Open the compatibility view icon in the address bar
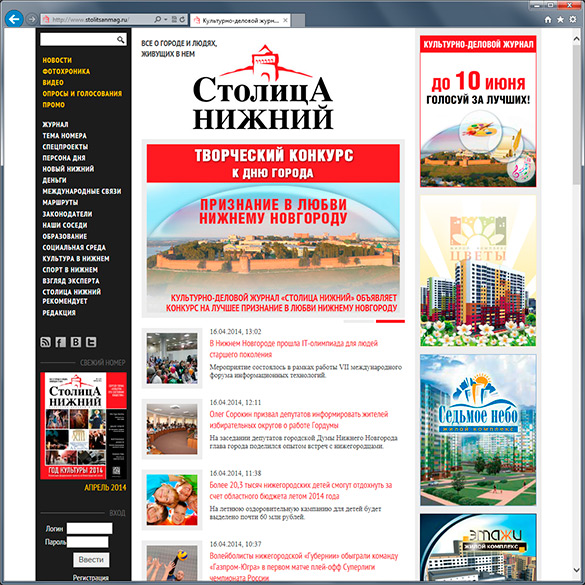The width and height of the screenshot is (585, 585). pos(174,19)
